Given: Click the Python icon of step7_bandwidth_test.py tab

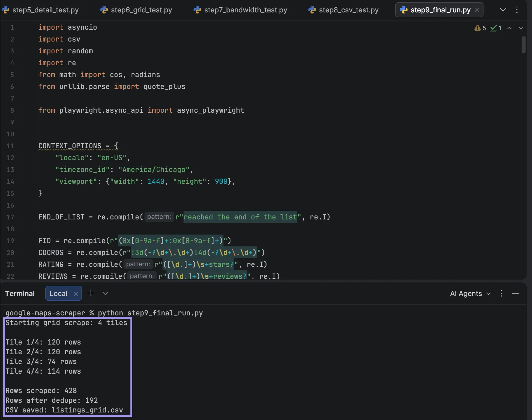Looking at the screenshot, I should pyautogui.click(x=197, y=10).
